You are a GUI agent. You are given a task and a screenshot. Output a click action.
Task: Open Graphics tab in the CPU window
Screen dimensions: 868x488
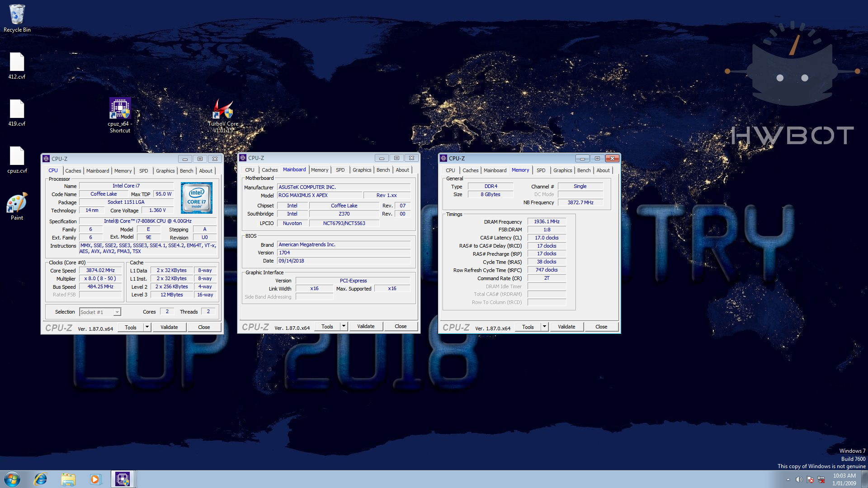pyautogui.click(x=165, y=171)
